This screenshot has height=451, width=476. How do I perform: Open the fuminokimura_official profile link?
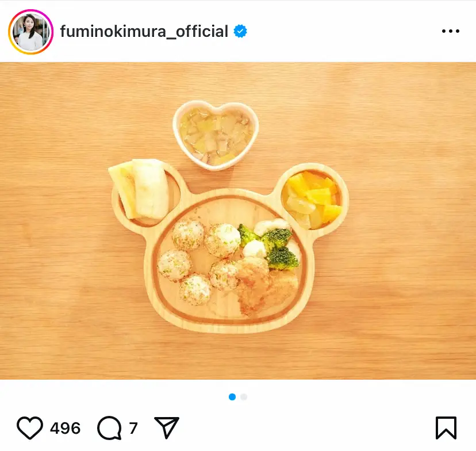[x=144, y=32]
